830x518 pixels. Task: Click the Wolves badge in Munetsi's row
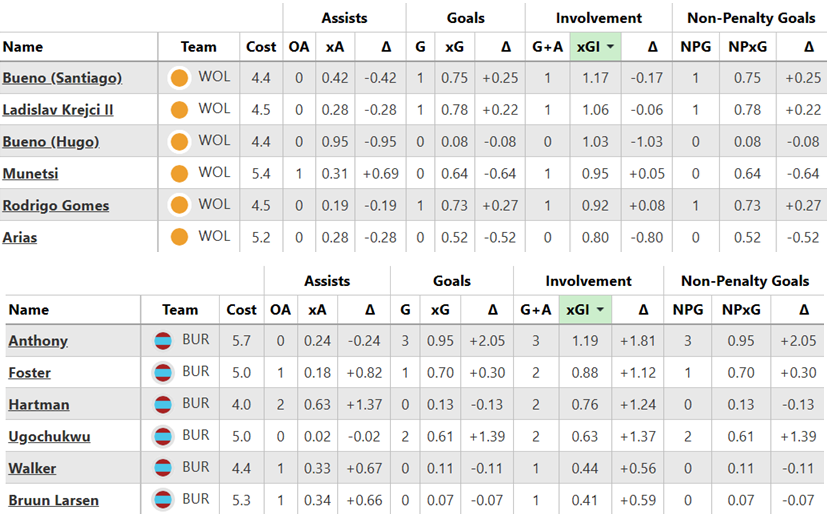180,174
